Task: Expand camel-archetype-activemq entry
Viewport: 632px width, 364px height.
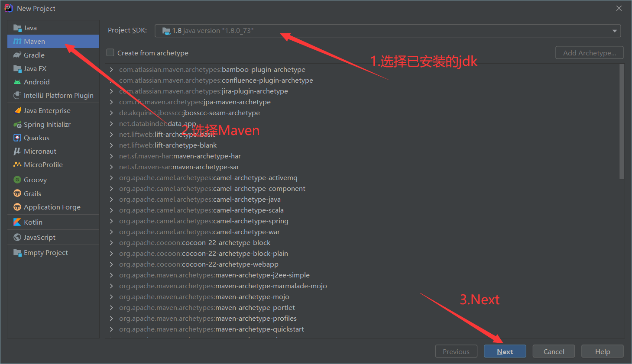Action: click(111, 178)
